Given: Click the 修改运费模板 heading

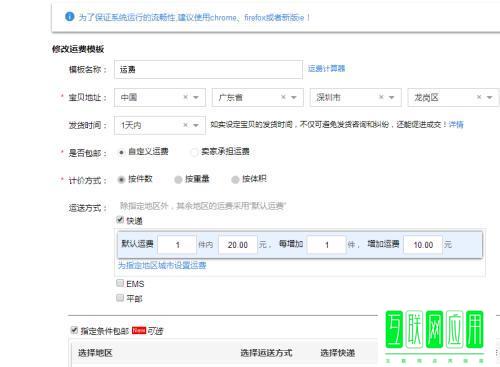Looking at the screenshot, I should click(78, 49).
